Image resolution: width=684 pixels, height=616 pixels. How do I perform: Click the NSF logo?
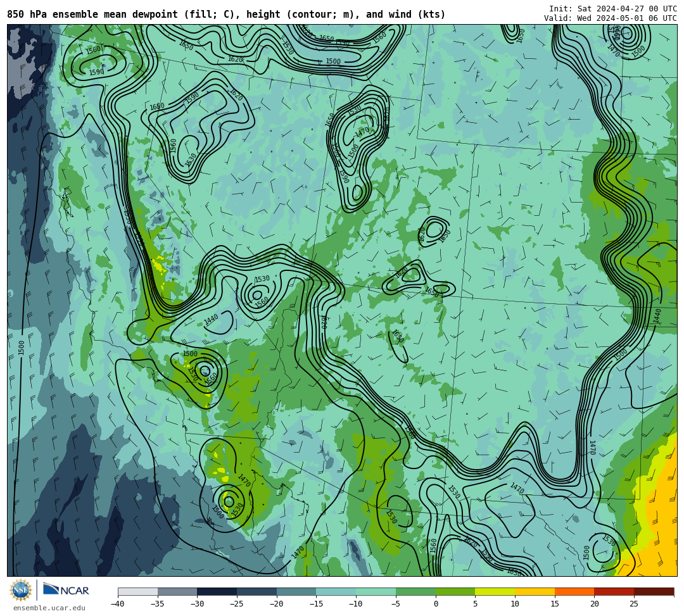coord(20,590)
